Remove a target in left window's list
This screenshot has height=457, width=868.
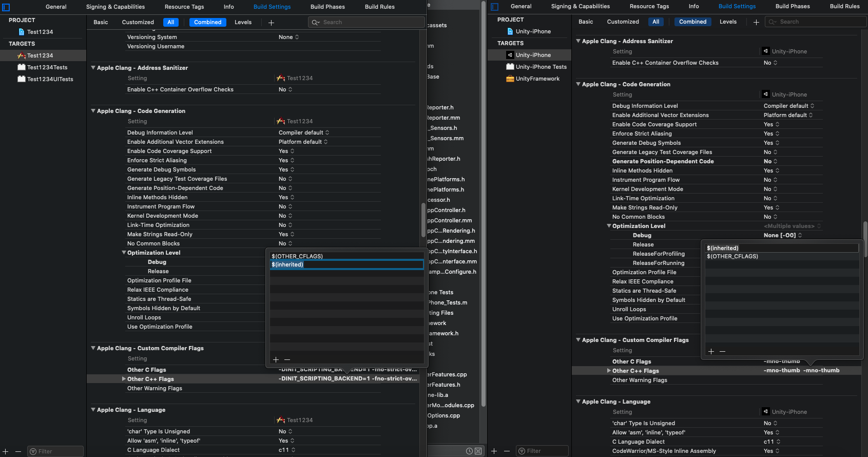coord(18,451)
